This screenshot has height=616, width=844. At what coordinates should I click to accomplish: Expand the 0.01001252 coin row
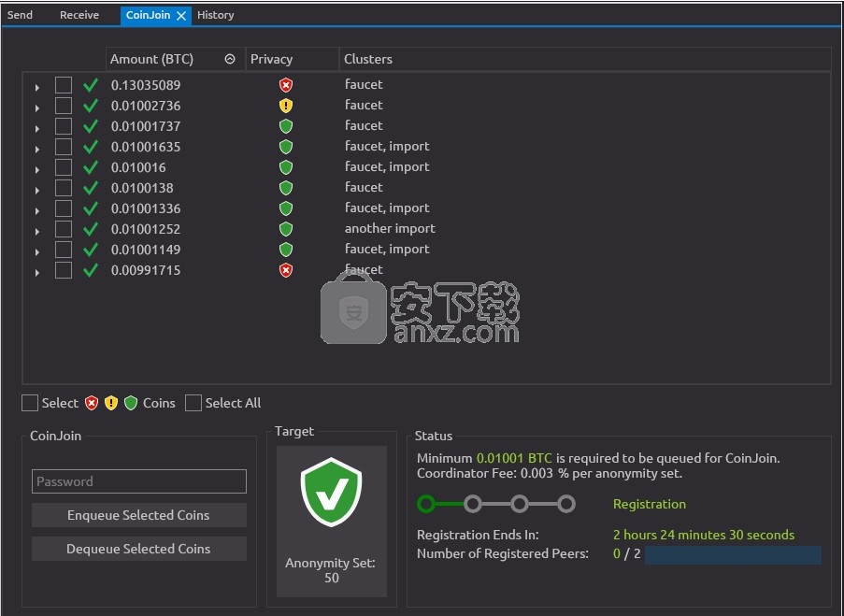point(37,231)
